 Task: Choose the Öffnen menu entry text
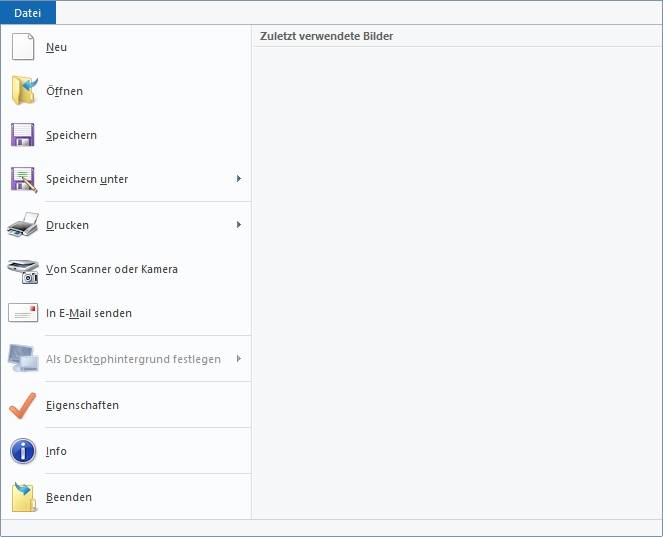(64, 91)
